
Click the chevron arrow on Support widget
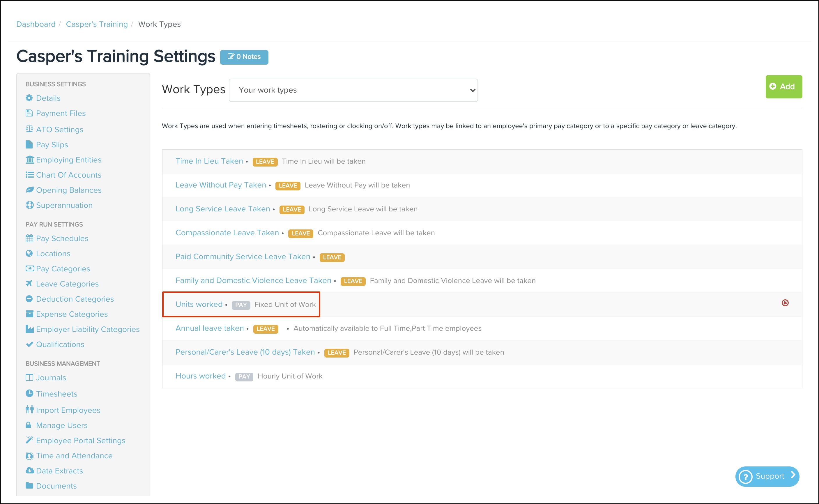tap(793, 475)
